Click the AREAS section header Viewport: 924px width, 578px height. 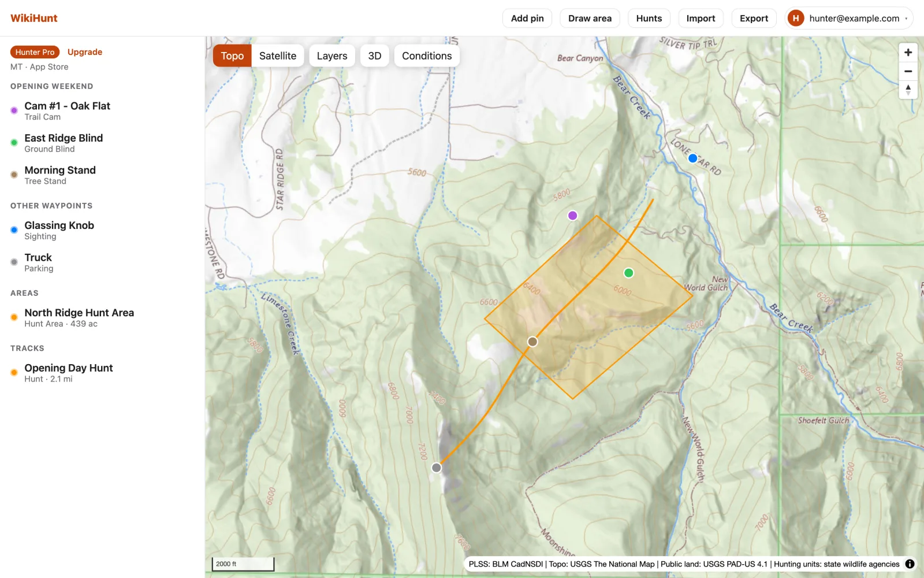[24, 293]
